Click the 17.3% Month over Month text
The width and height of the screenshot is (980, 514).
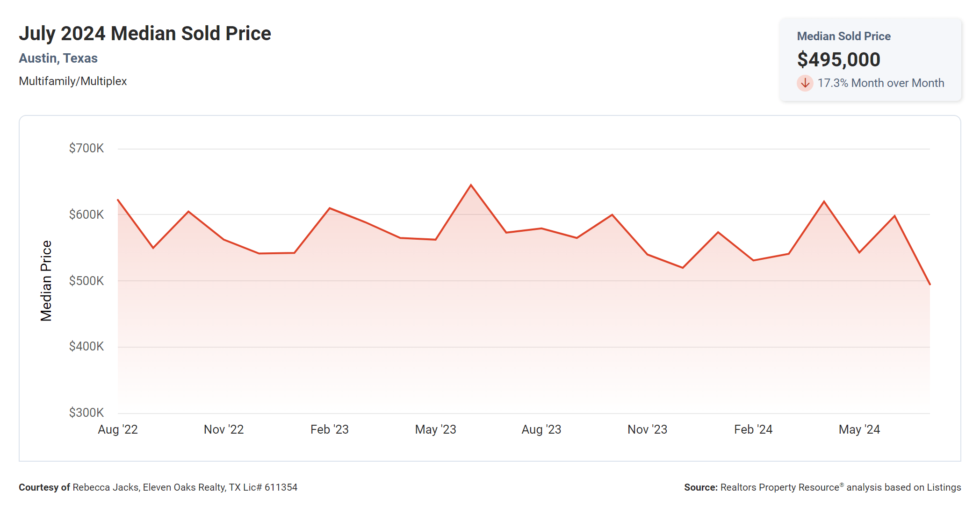pyautogui.click(x=880, y=83)
